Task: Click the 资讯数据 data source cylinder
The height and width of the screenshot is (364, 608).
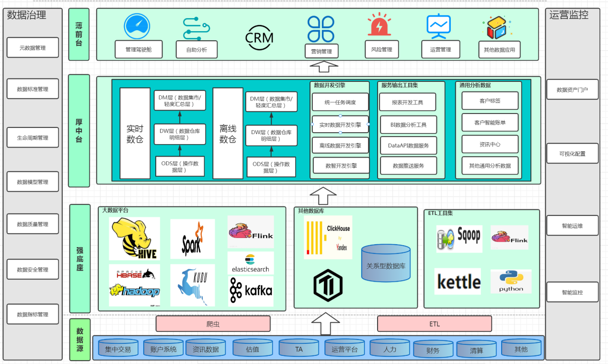Action: [206, 348]
